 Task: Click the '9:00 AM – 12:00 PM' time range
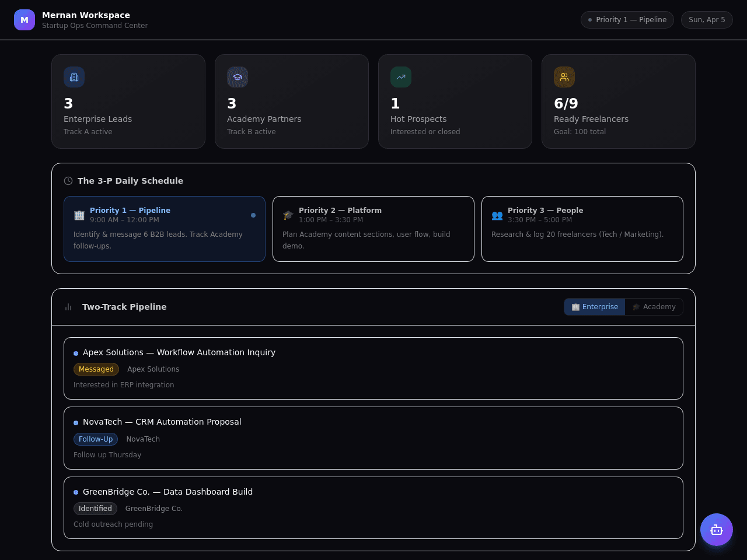(x=124, y=220)
